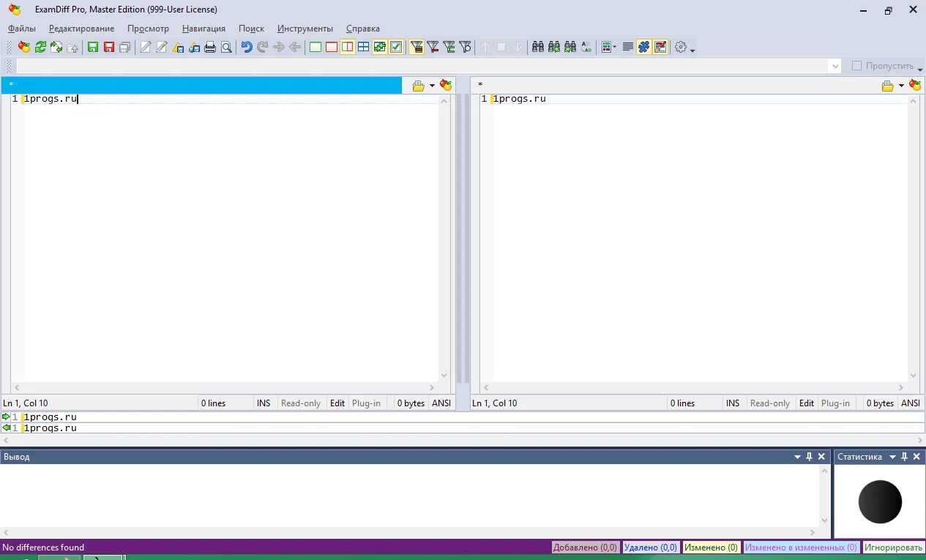Close the Вывод panel
The width and height of the screenshot is (926, 560).
[821, 457]
